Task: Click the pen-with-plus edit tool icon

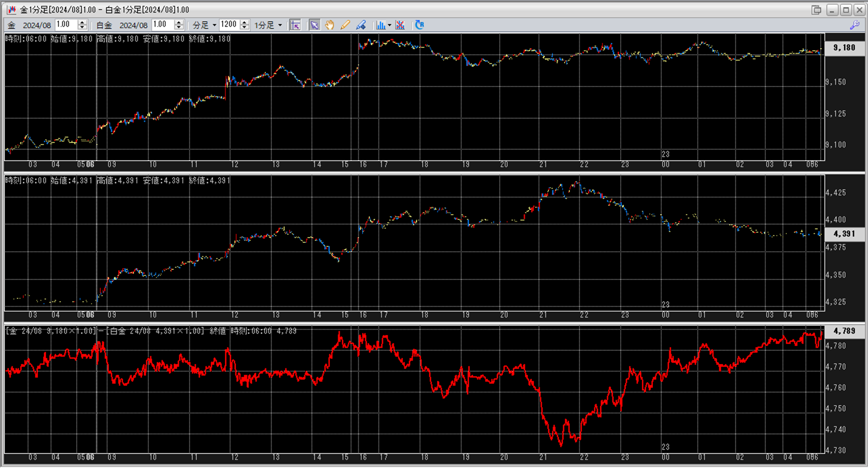Action: click(361, 25)
